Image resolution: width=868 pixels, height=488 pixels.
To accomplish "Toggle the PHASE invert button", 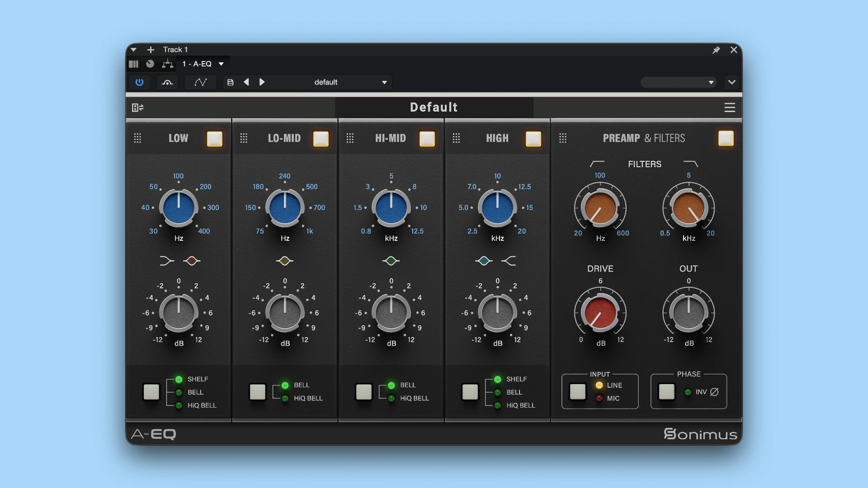I will click(667, 392).
